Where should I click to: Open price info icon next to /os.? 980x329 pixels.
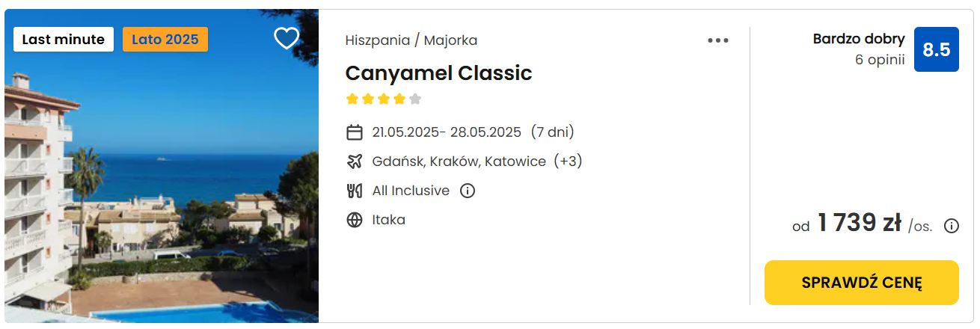[x=952, y=226]
